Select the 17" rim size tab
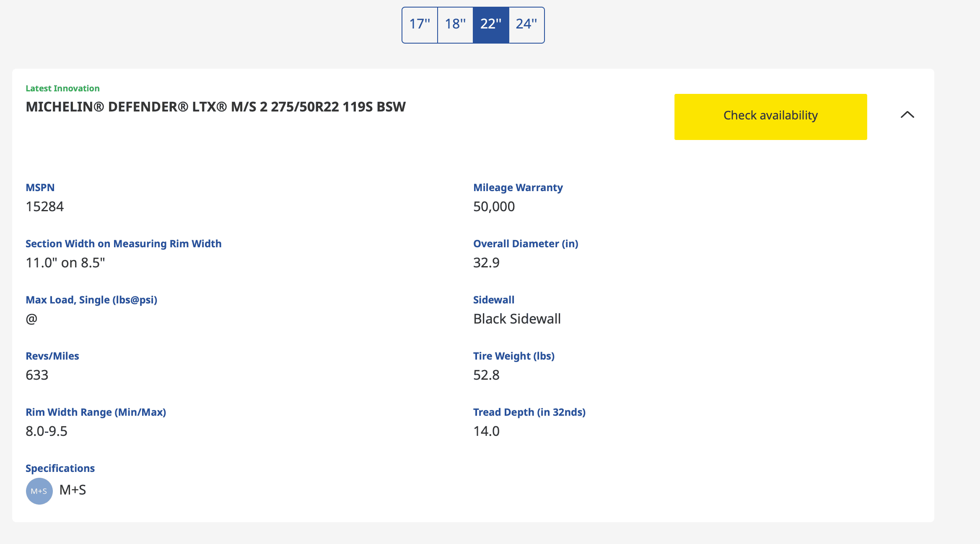980x544 pixels. [420, 25]
